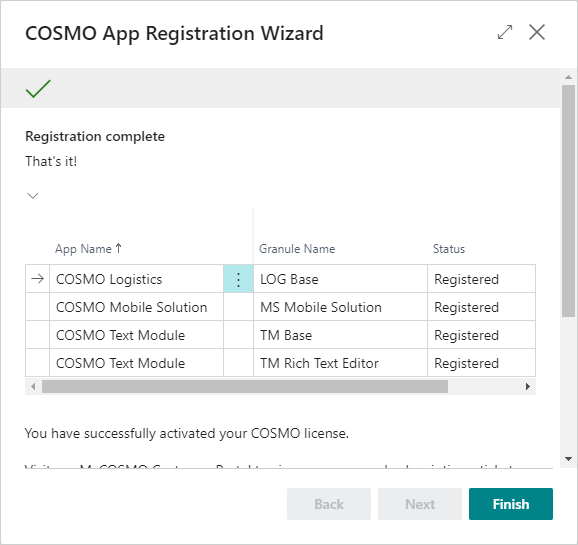Click the MS Mobile Solution granule cell
Image resolution: width=578 pixels, height=545 pixels.
click(341, 307)
